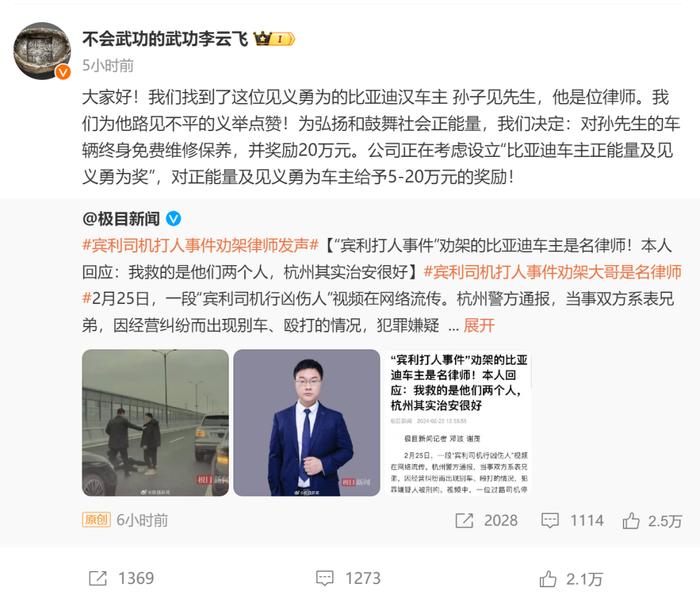
Task: Click the 原创 original tag label
Action: [x=96, y=520]
